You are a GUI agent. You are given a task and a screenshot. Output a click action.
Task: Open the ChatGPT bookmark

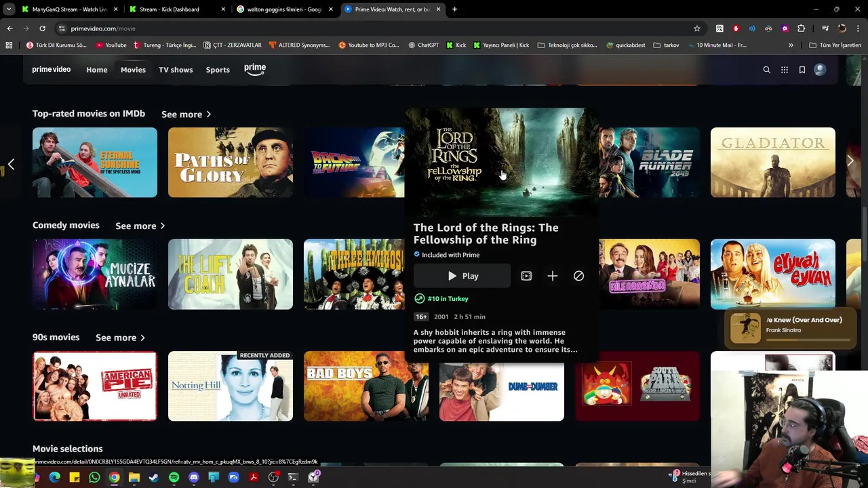click(424, 45)
